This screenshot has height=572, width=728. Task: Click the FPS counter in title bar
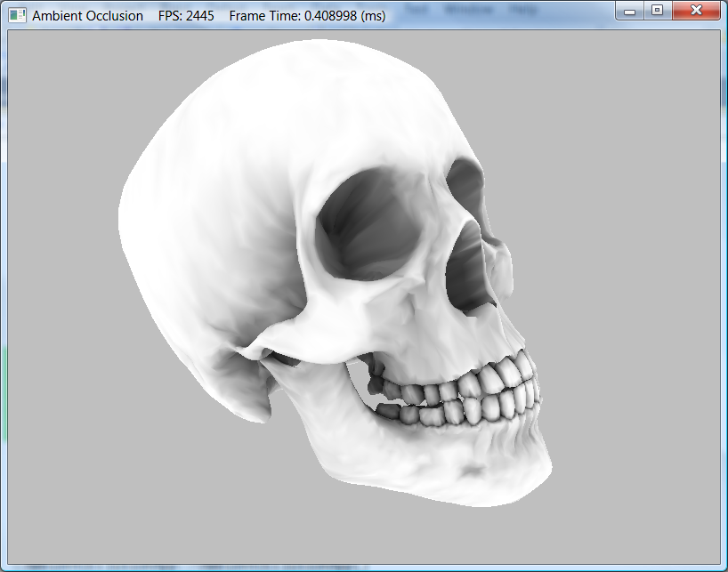(x=185, y=16)
